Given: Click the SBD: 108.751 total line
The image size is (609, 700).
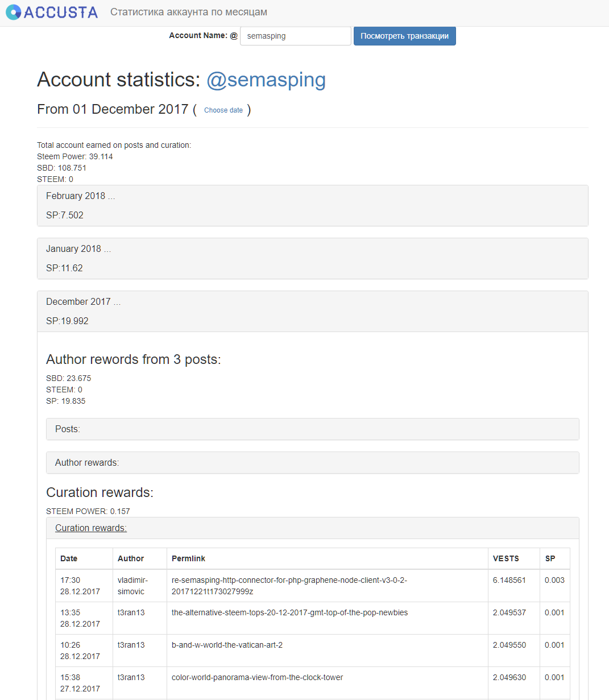Looking at the screenshot, I should tap(61, 168).
